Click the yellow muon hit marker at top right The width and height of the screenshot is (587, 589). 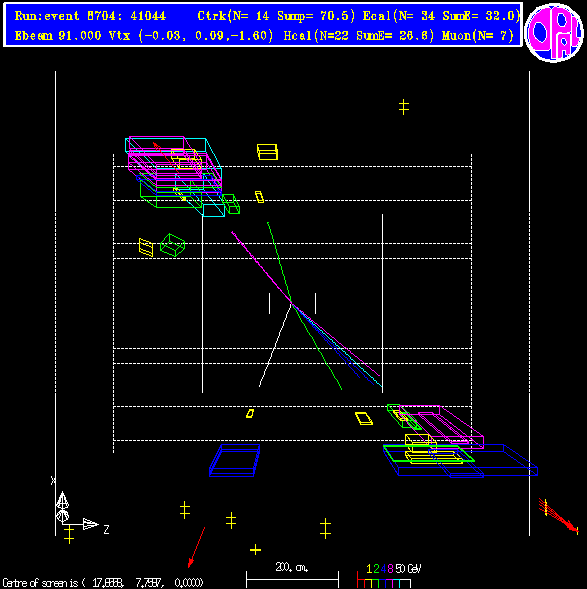(404, 107)
